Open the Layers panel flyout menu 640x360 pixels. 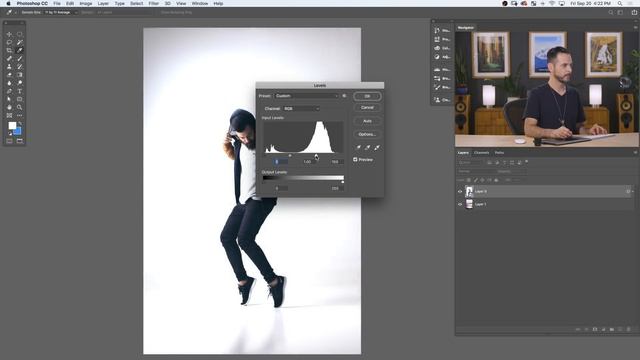pyautogui.click(x=635, y=153)
